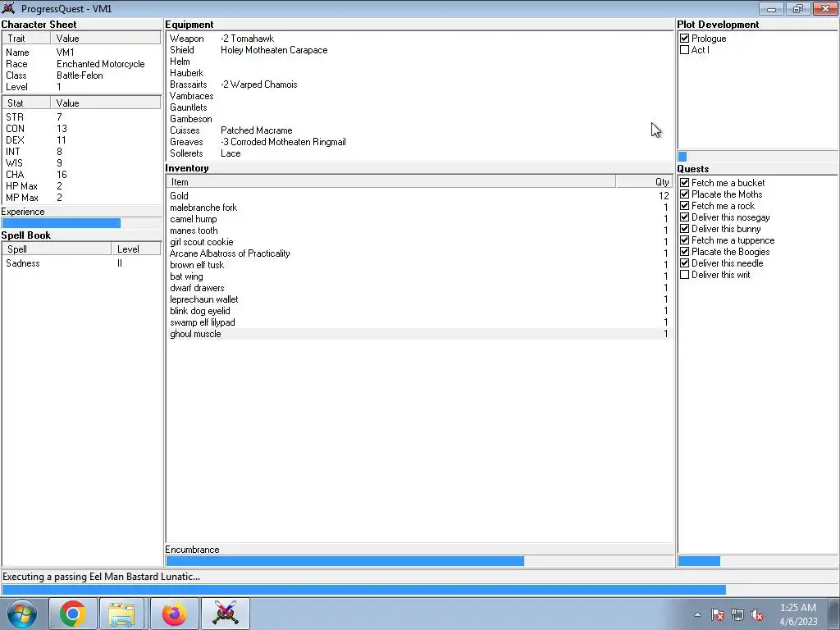Click the Spell column header
Image resolution: width=840 pixels, height=630 pixels.
57,249
